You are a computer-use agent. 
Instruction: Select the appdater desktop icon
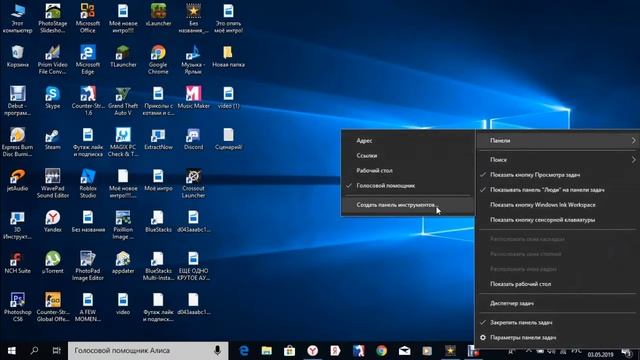click(x=123, y=262)
